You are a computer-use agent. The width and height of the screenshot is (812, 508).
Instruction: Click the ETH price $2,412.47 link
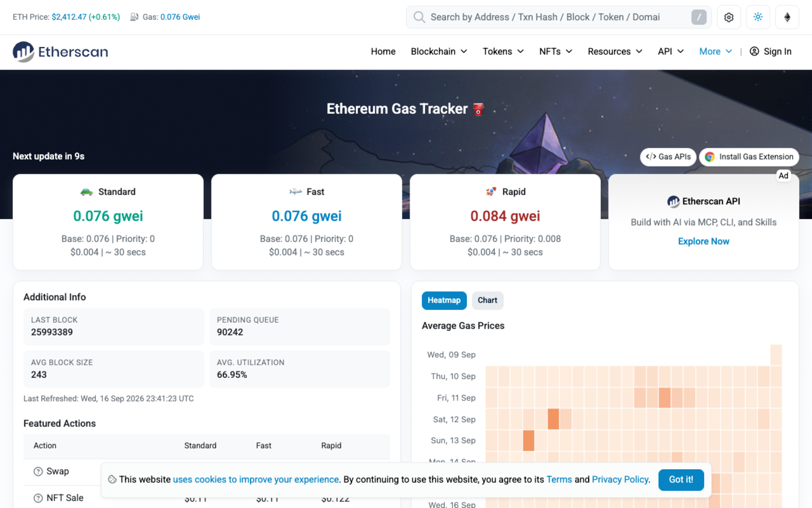click(69, 17)
